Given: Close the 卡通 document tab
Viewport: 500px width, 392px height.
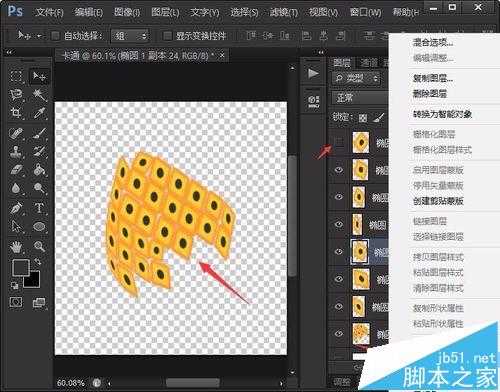Looking at the screenshot, I should click(222, 55).
